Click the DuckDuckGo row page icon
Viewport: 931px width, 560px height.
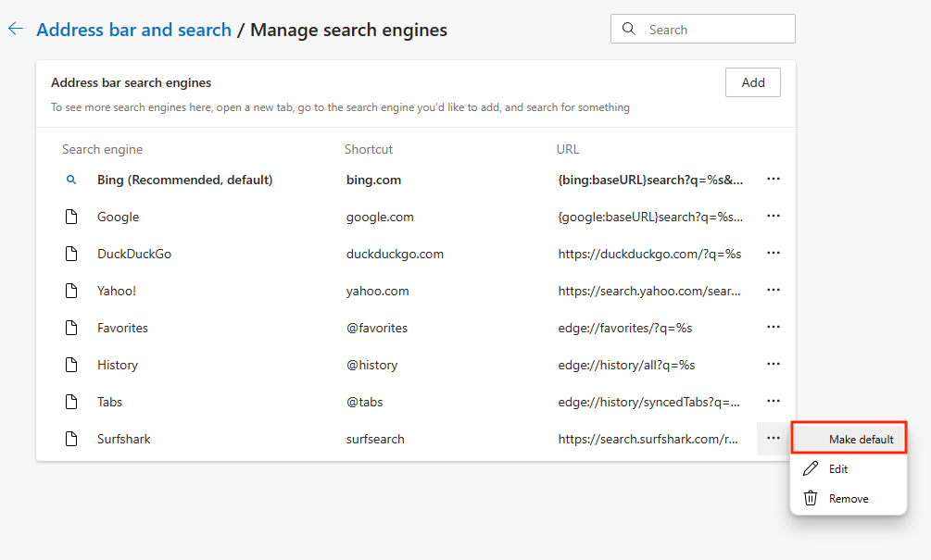(71, 254)
